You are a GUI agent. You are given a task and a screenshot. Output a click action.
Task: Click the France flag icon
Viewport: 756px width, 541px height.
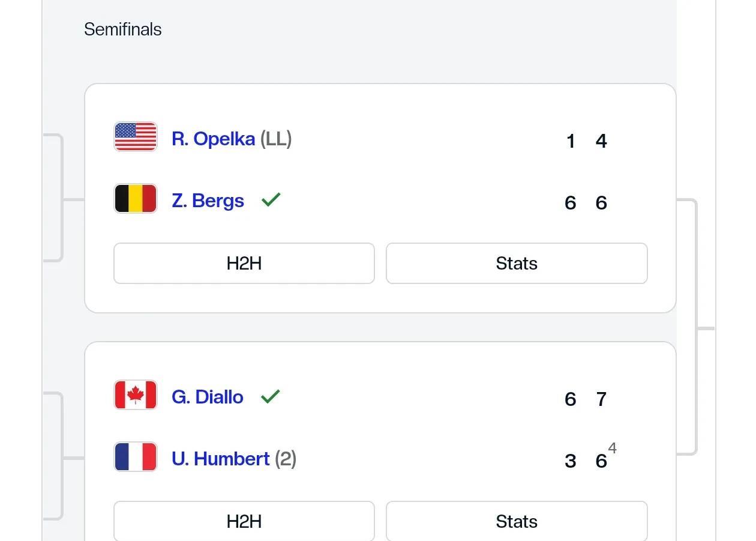click(x=136, y=457)
